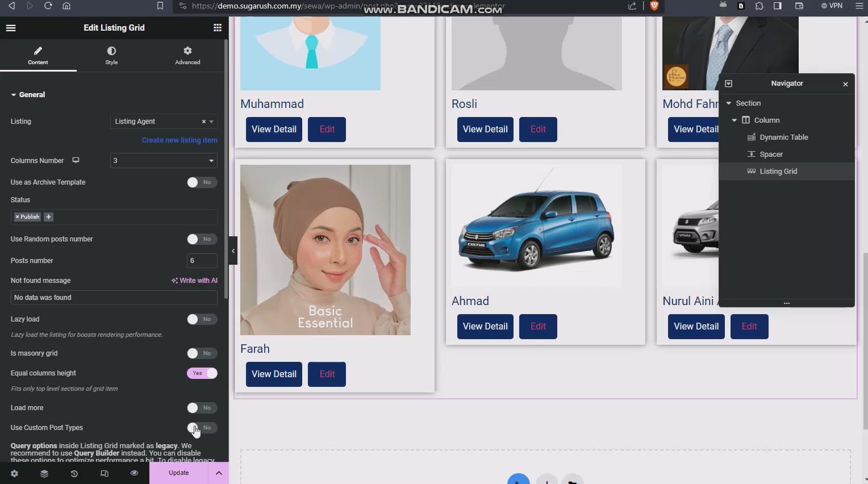
Task: Open the Navigator layers icon in footer
Action: click(x=44, y=473)
